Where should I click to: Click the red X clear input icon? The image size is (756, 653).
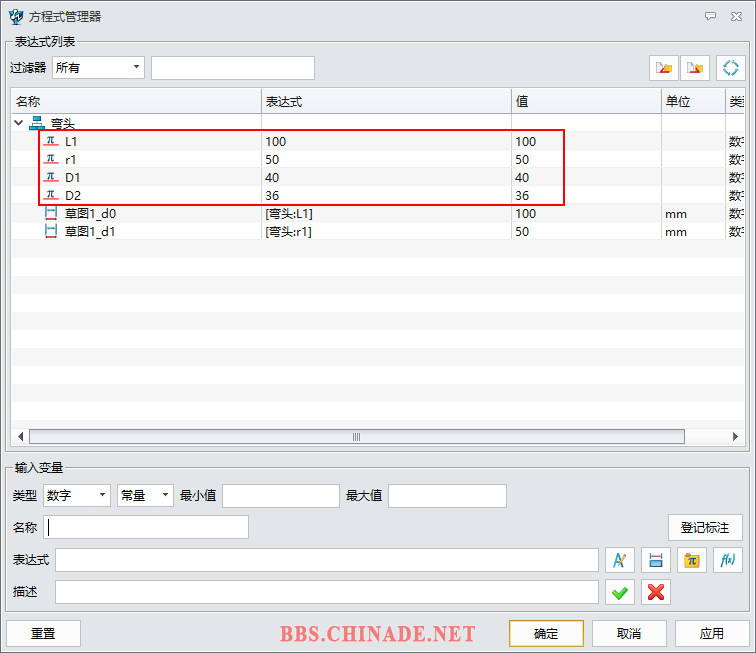coord(656,592)
